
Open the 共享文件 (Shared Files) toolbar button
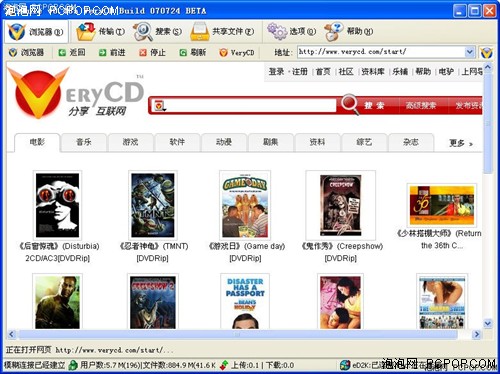(x=222, y=32)
